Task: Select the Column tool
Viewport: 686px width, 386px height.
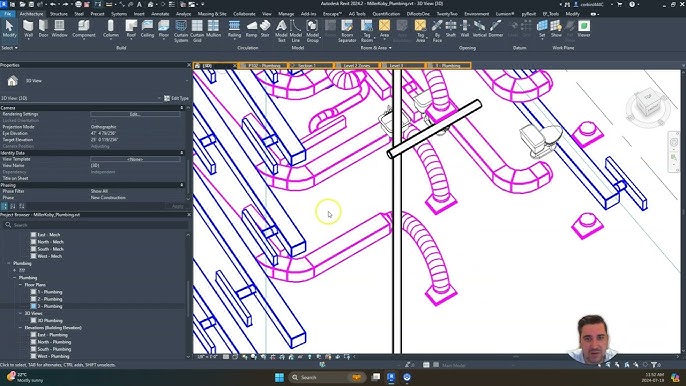Action: (111, 29)
